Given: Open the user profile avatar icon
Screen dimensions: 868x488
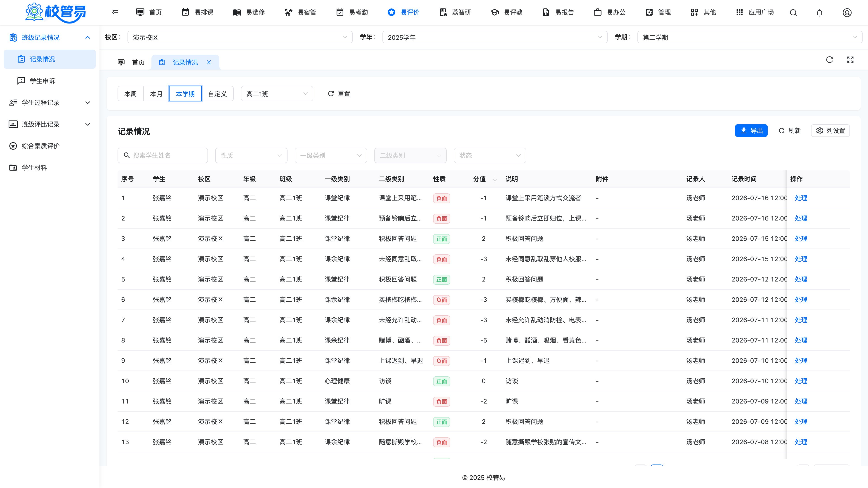Looking at the screenshot, I should 847,12.
